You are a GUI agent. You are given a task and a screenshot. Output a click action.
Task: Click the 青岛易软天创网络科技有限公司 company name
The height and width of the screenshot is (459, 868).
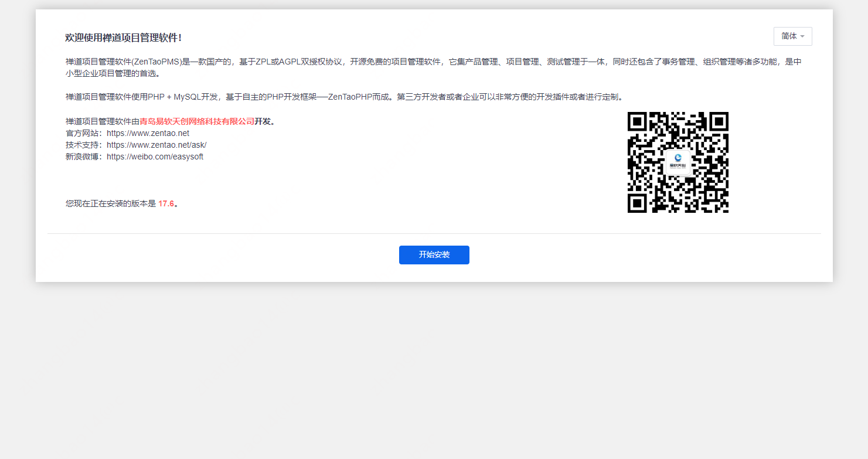coord(197,121)
